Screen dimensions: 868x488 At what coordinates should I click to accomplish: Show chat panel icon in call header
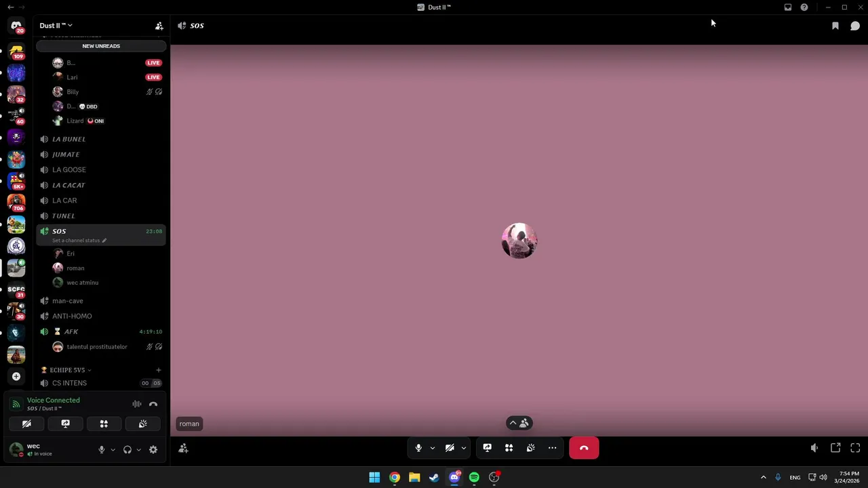pos(855,26)
